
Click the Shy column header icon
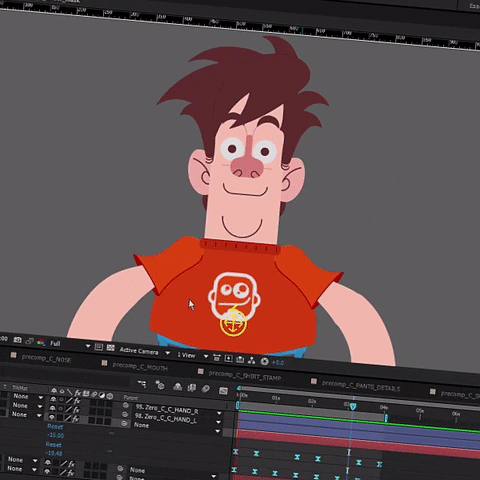coord(54,391)
